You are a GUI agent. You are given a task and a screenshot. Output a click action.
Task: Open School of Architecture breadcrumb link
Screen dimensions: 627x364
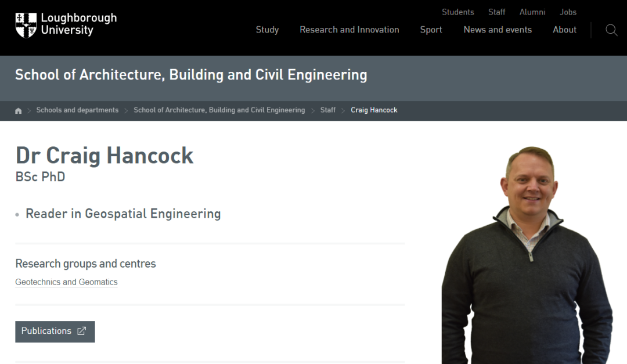click(219, 110)
